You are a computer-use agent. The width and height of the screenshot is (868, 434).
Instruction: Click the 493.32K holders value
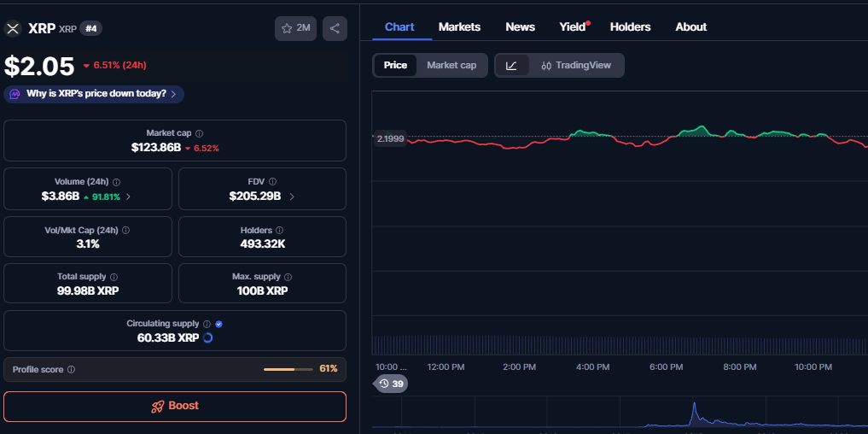(262, 243)
